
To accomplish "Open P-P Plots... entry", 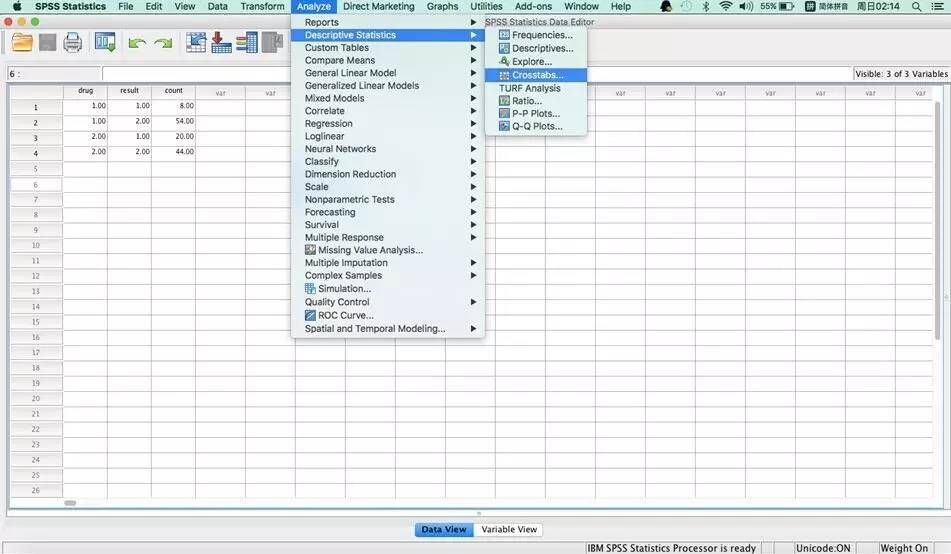I will click(536, 113).
